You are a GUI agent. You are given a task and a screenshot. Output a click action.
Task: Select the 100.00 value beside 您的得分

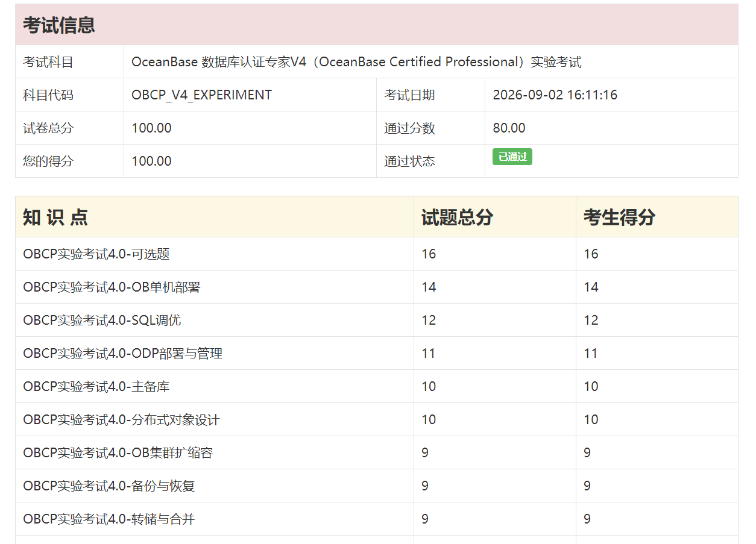152,161
